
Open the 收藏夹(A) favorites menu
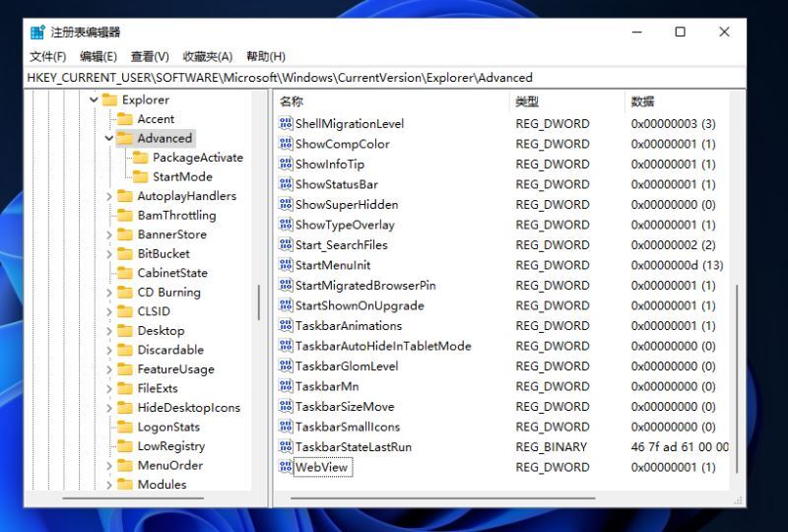207,56
